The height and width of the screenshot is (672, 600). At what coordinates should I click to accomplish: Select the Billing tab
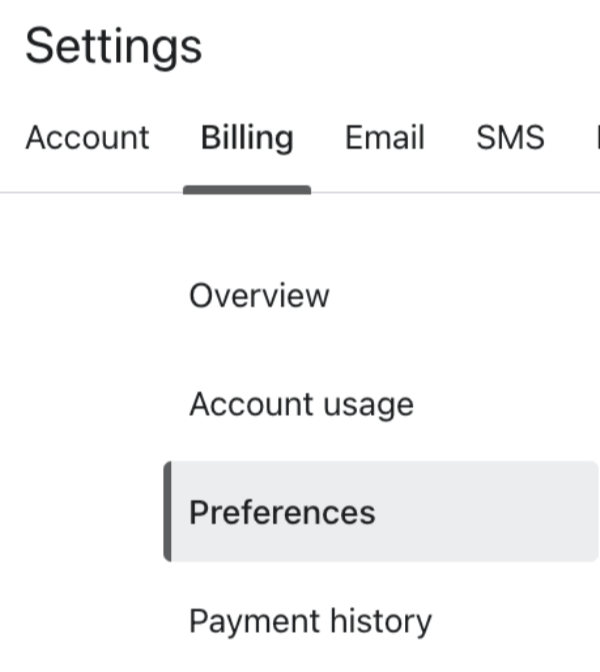(x=247, y=137)
